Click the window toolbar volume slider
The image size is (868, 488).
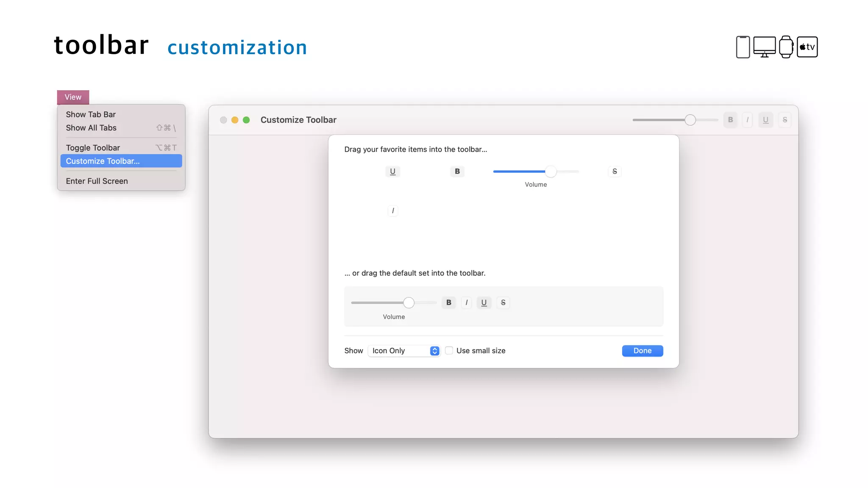point(690,120)
